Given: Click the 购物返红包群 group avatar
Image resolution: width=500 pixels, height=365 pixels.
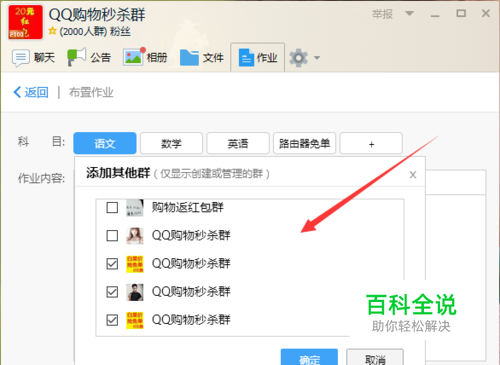Looking at the screenshot, I should pyautogui.click(x=135, y=208).
